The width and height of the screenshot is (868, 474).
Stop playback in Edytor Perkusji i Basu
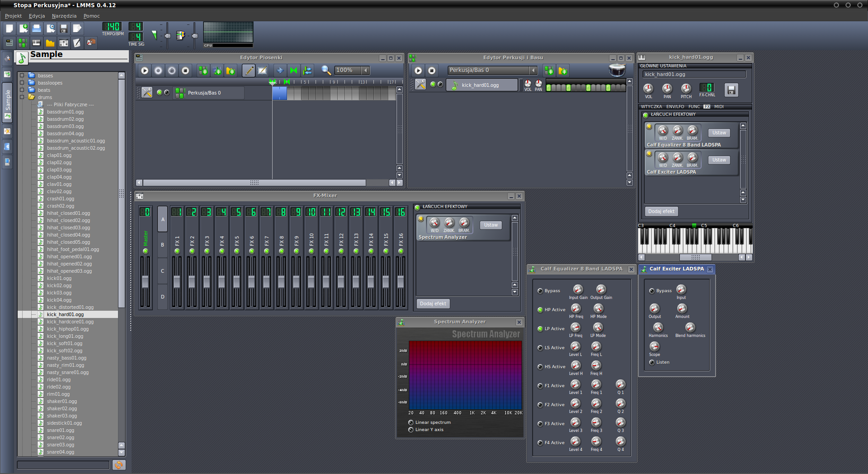click(x=432, y=71)
